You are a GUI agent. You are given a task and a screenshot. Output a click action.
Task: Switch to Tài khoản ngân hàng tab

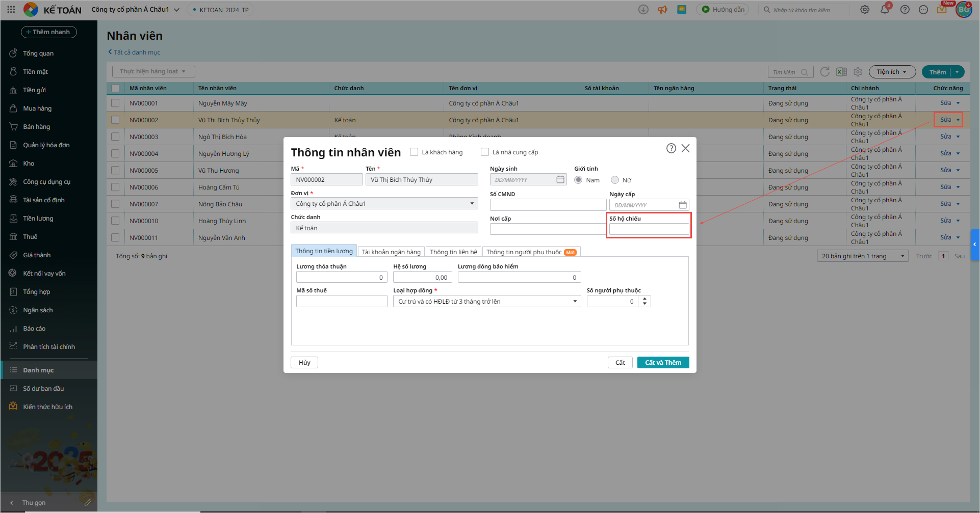391,252
